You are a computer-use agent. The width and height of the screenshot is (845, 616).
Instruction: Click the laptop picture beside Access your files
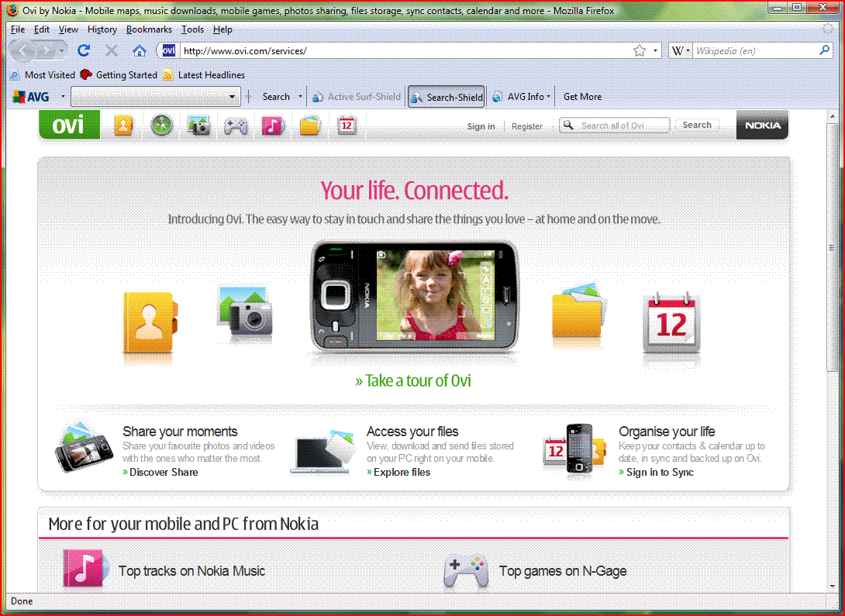click(322, 451)
